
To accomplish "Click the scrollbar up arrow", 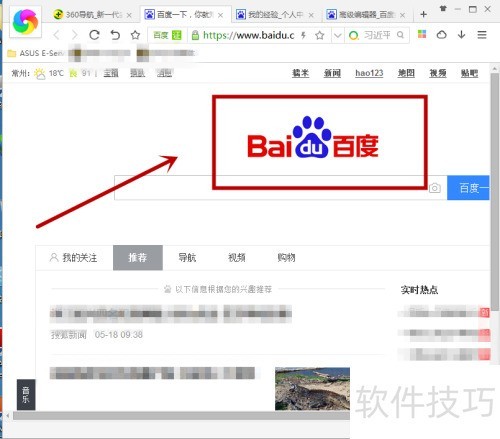I will click(495, 69).
